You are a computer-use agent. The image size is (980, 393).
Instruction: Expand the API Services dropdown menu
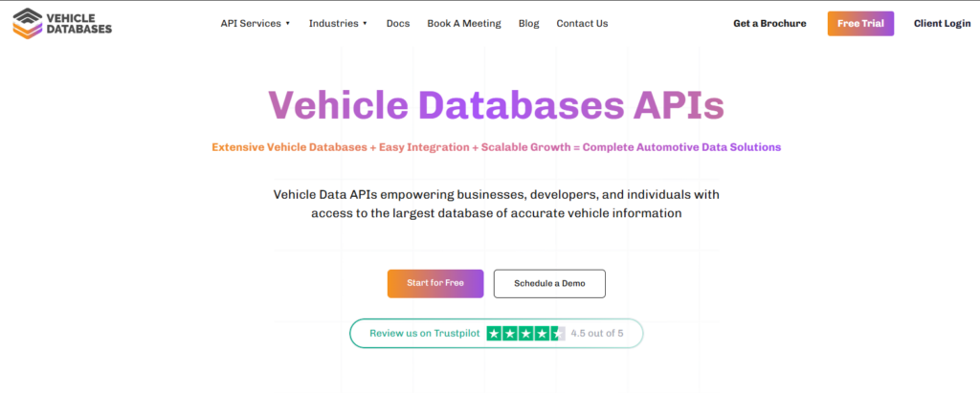[256, 24]
